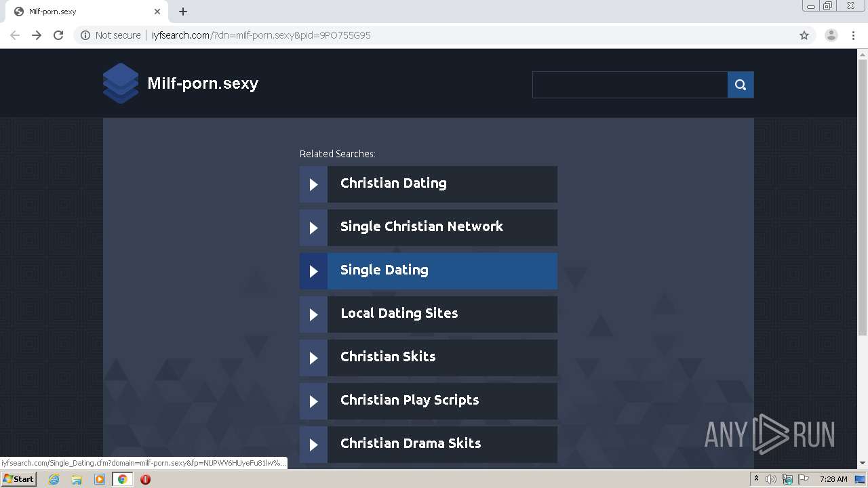Viewport: 868px width, 488px height.
Task: Click the stacked layers site logo
Action: [x=121, y=83]
